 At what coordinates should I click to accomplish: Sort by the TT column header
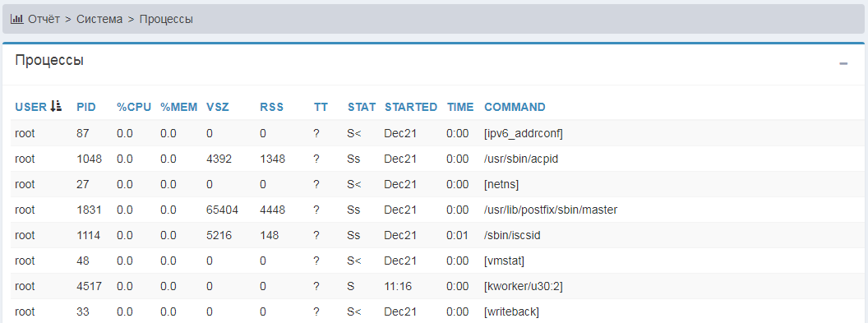pos(321,107)
